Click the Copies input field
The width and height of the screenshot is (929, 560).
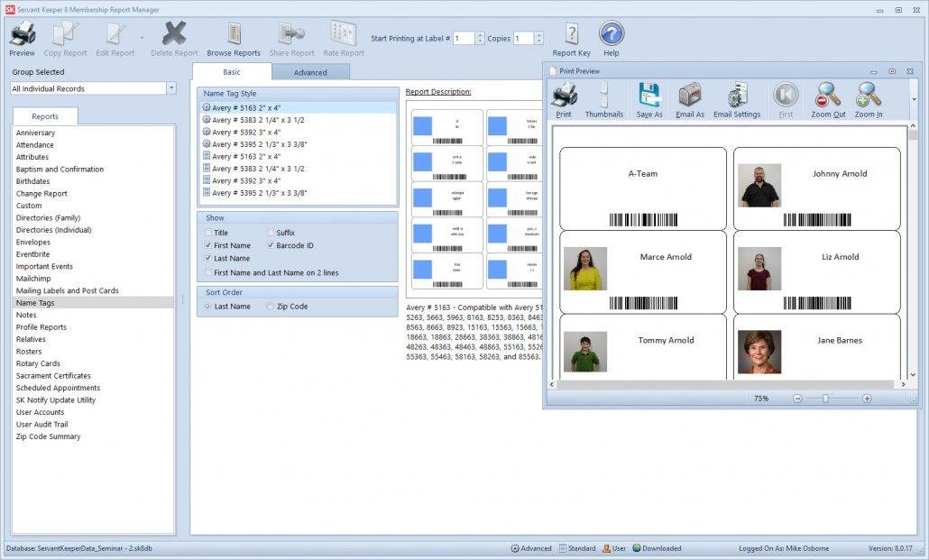coord(523,39)
